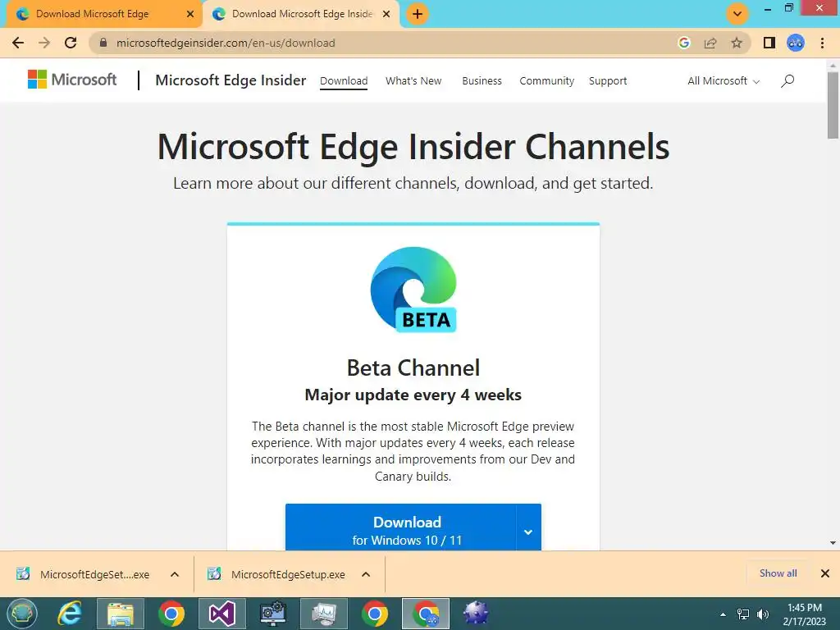This screenshot has height=630, width=840.
Task: Open the Chrome three-dot menu
Action: coord(822,43)
